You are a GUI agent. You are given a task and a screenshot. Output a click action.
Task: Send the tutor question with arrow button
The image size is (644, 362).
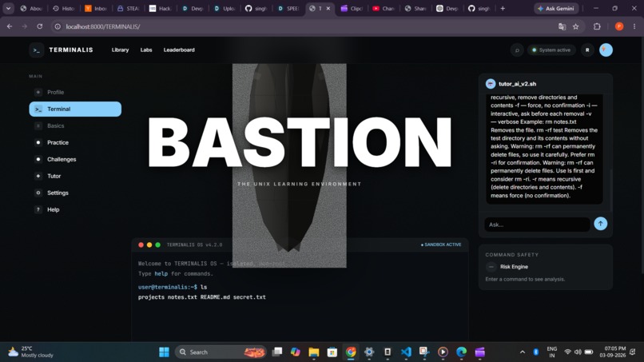pyautogui.click(x=601, y=224)
